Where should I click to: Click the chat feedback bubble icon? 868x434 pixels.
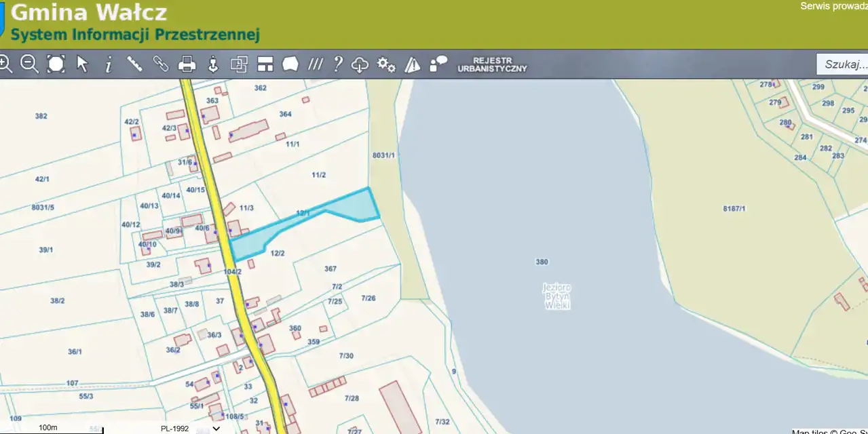439,64
